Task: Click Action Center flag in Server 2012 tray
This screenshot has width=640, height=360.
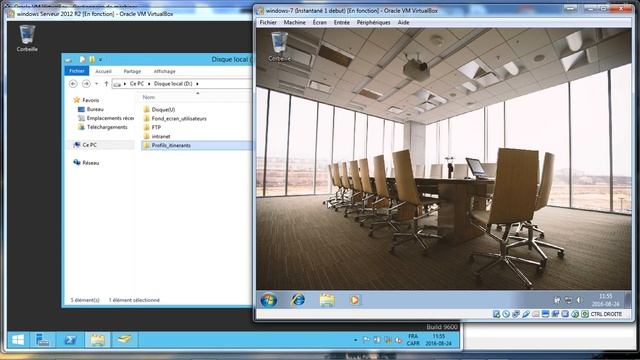Action: coord(366,340)
